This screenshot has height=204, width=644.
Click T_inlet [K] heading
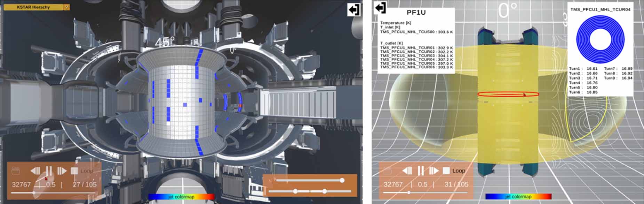click(390, 27)
